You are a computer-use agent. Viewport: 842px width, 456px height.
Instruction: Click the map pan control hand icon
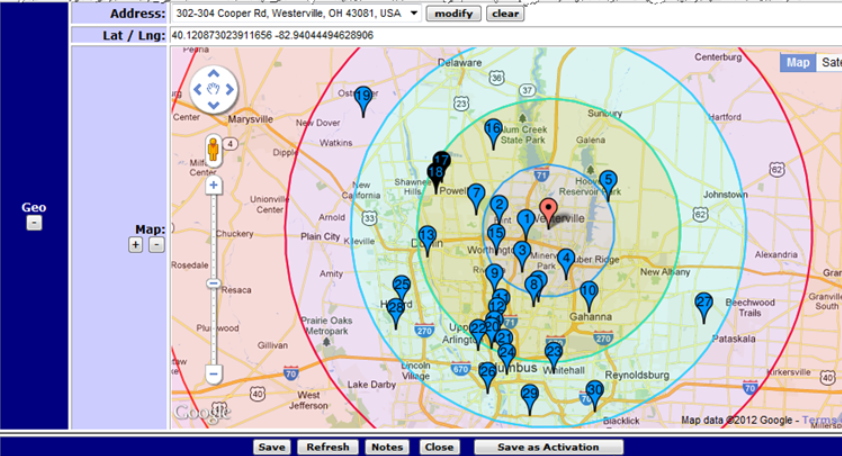pyautogui.click(x=213, y=90)
